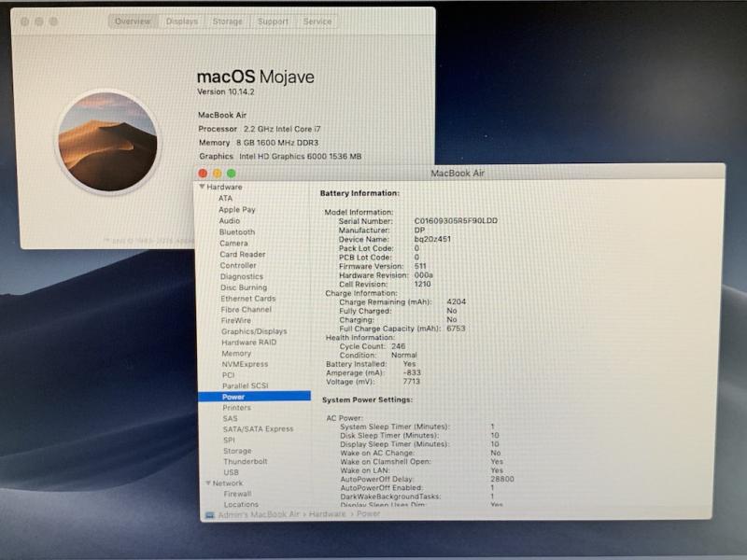747x560 pixels.
Task: Select Printers in the Hardware list
Action: click(236, 408)
